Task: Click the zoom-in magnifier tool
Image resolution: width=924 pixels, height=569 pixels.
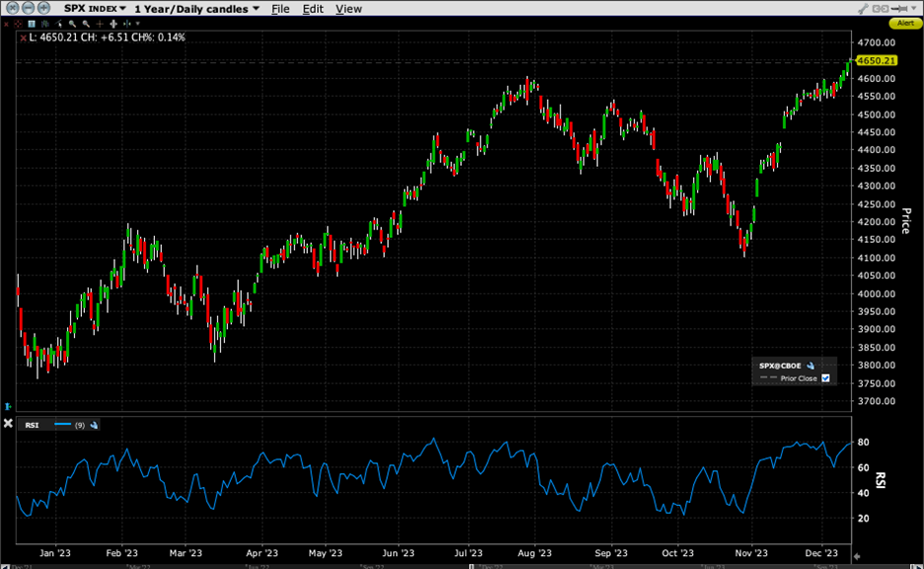Action: (72, 23)
